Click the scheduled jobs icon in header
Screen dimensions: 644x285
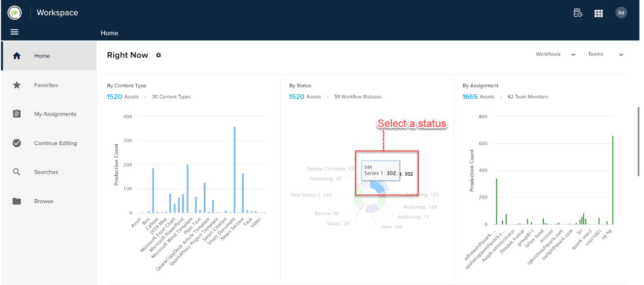[x=578, y=13]
